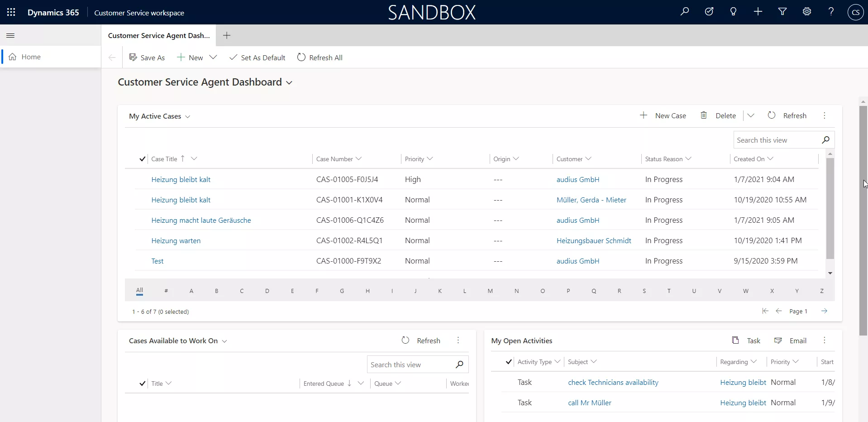Open the Dynamics 365 app launcher
The image size is (868, 422).
pos(11,12)
